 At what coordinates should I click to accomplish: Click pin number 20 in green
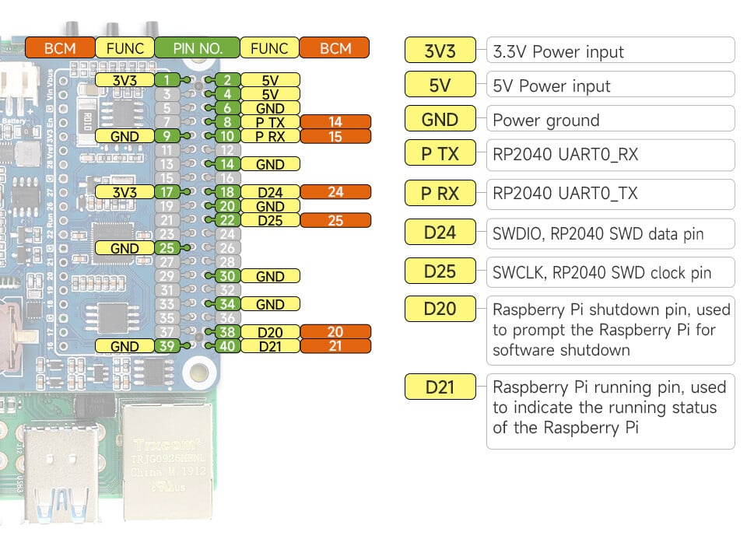click(x=228, y=205)
